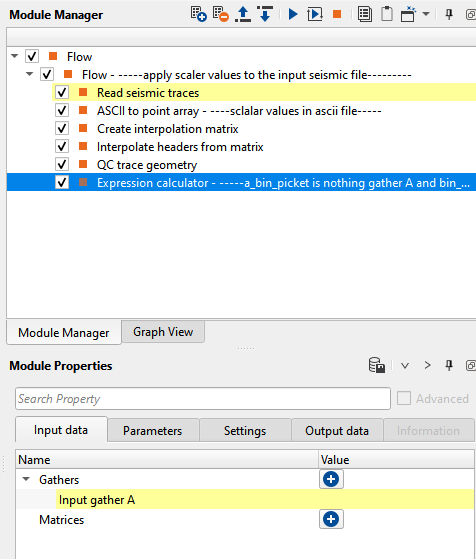The image size is (476, 559).
Task: Click the orange stop execution icon
Action: point(337,14)
